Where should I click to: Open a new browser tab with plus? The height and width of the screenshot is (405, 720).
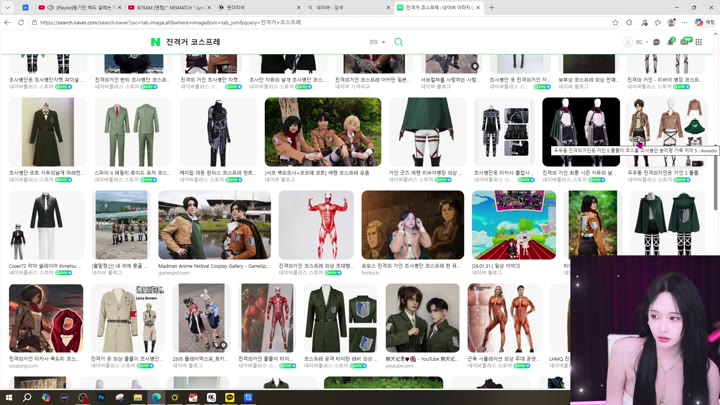[x=491, y=7]
